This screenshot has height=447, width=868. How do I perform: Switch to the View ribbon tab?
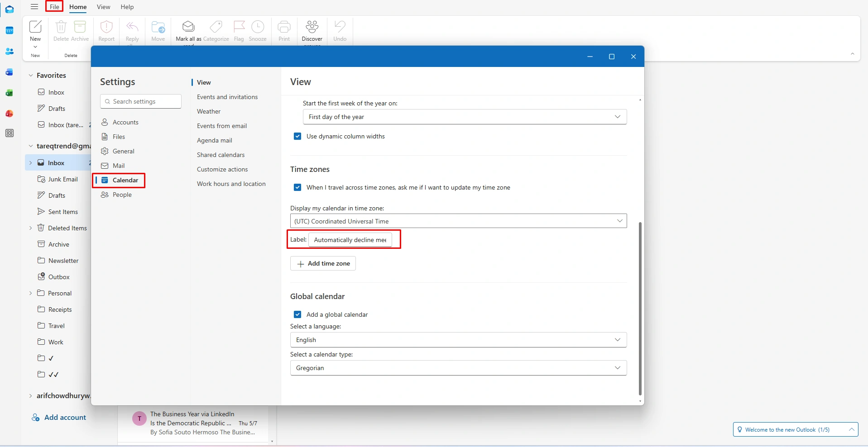coord(104,7)
